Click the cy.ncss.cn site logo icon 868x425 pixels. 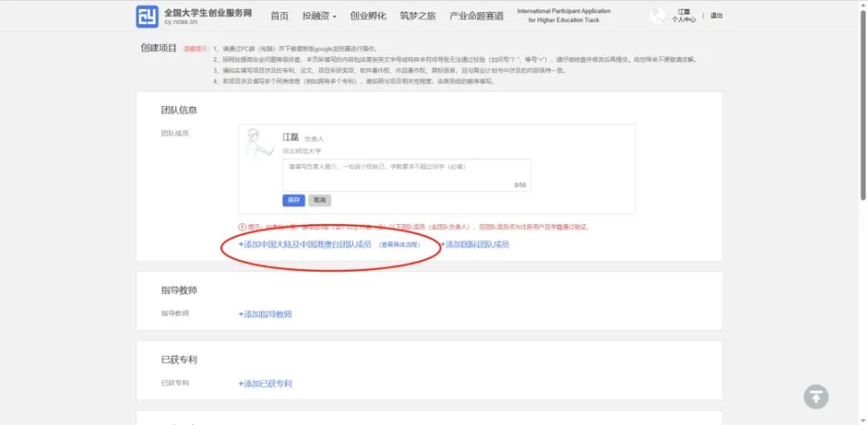coord(147,17)
